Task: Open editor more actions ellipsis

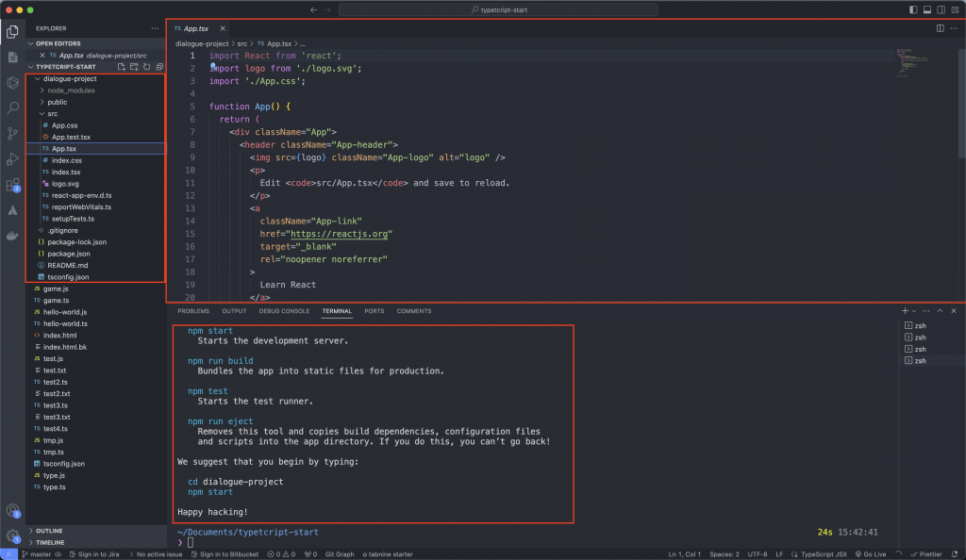Action: click(x=954, y=28)
